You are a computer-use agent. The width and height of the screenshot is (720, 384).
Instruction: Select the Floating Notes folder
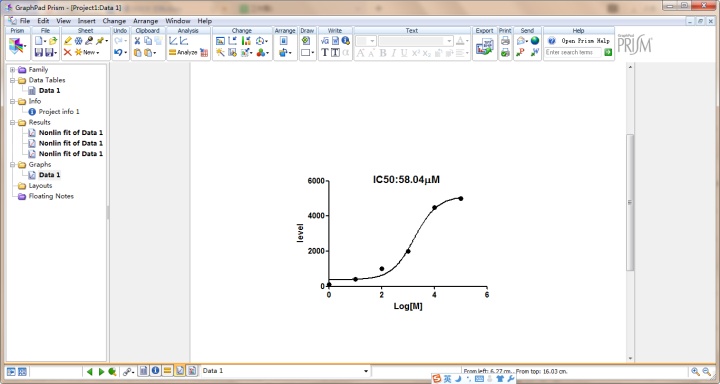point(51,196)
